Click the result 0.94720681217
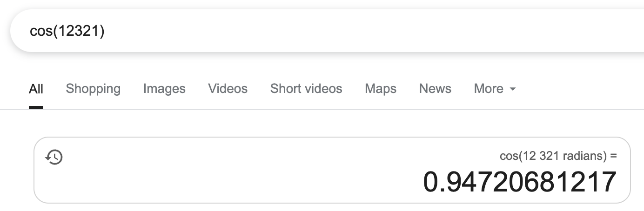The height and width of the screenshot is (211, 644). tap(519, 182)
